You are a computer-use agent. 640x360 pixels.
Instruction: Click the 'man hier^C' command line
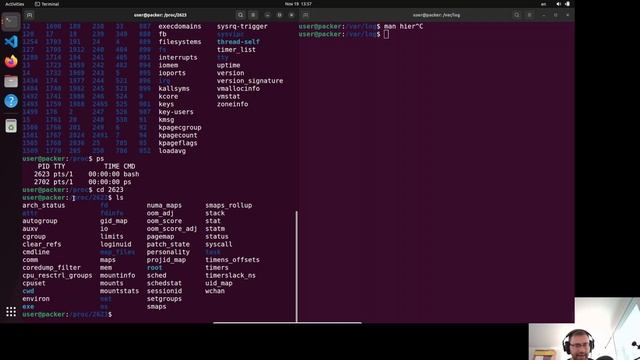(x=404, y=27)
